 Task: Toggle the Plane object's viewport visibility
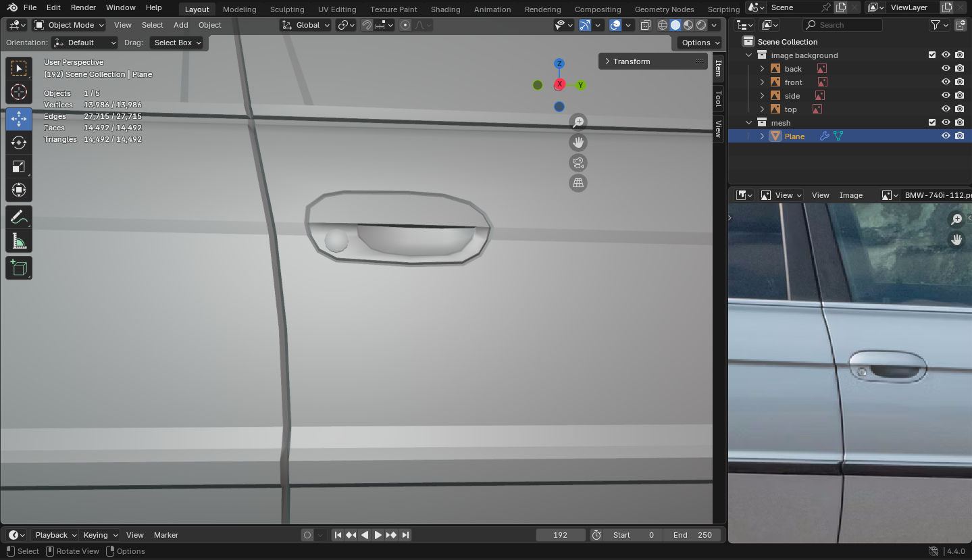(946, 136)
